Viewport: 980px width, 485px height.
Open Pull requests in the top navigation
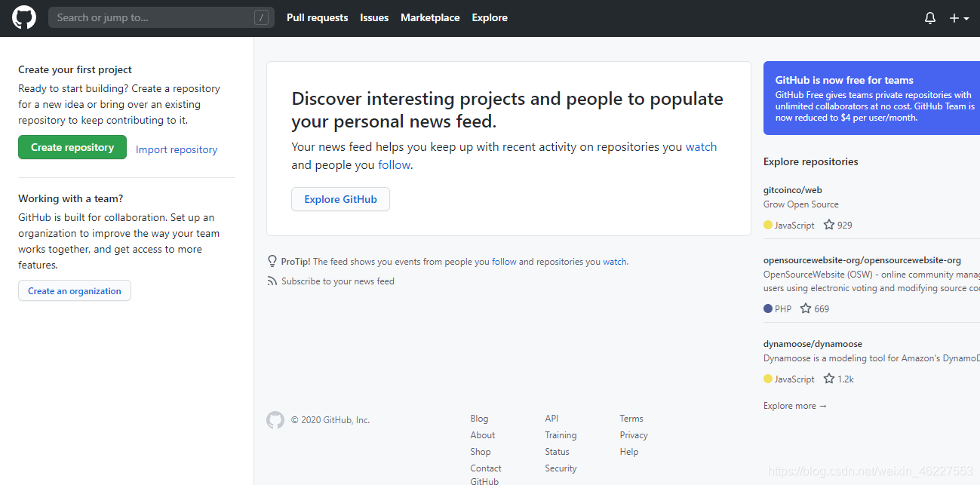(x=318, y=17)
